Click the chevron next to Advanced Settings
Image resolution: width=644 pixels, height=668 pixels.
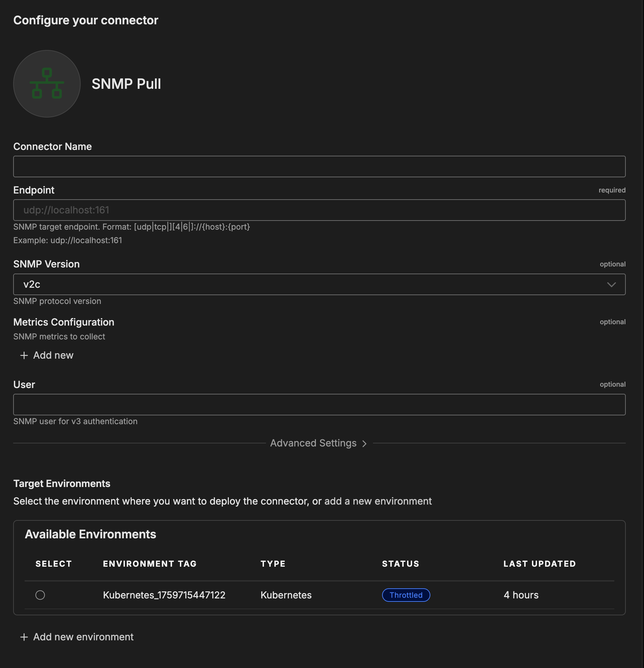[365, 443]
